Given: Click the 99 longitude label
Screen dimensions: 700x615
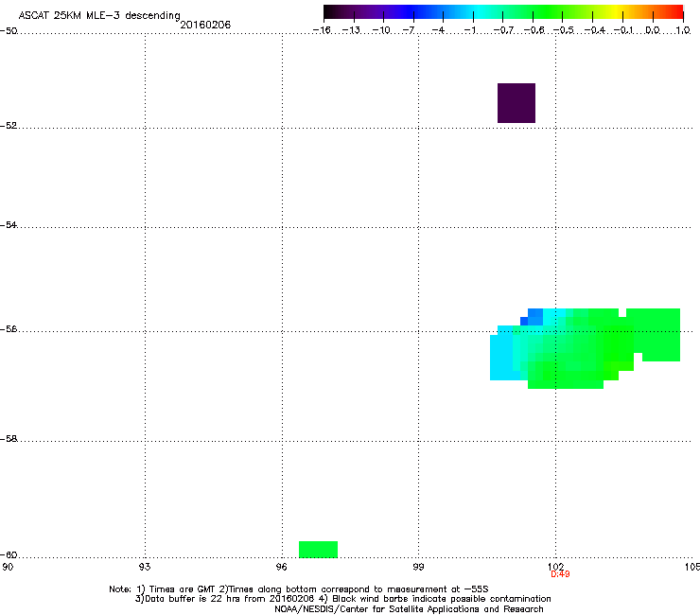Looking at the screenshot, I should (418, 567).
